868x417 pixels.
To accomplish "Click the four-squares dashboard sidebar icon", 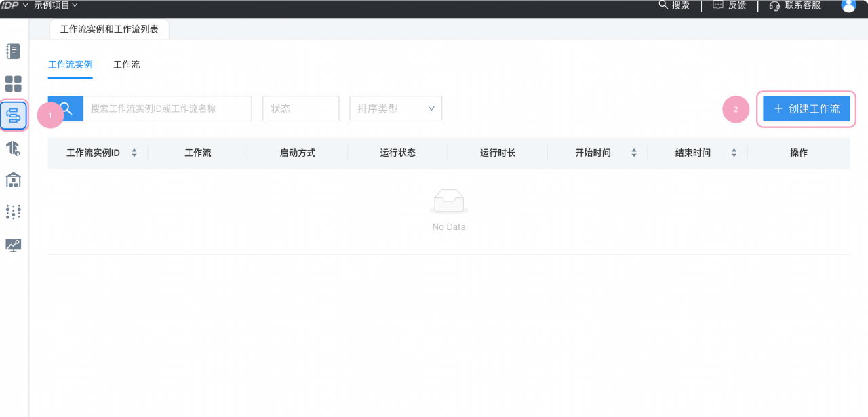I will point(14,83).
